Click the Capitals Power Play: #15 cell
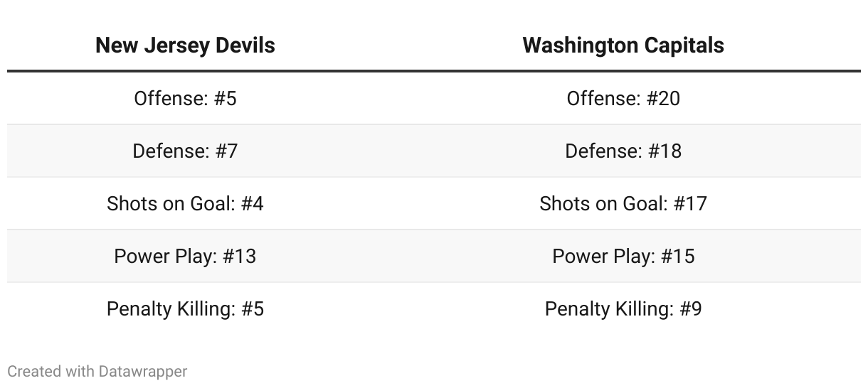The image size is (868, 388). tap(623, 256)
